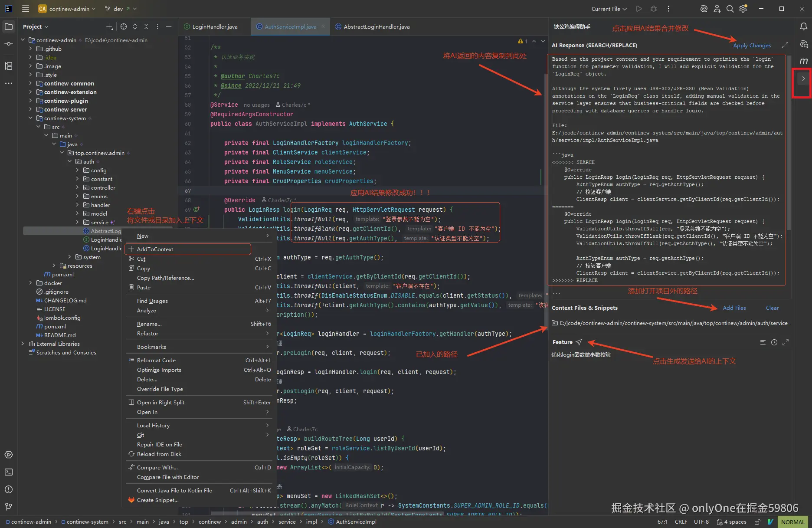Image resolution: width=812 pixels, height=528 pixels.
Task: Expand all items in Project tree
Action: click(135, 26)
